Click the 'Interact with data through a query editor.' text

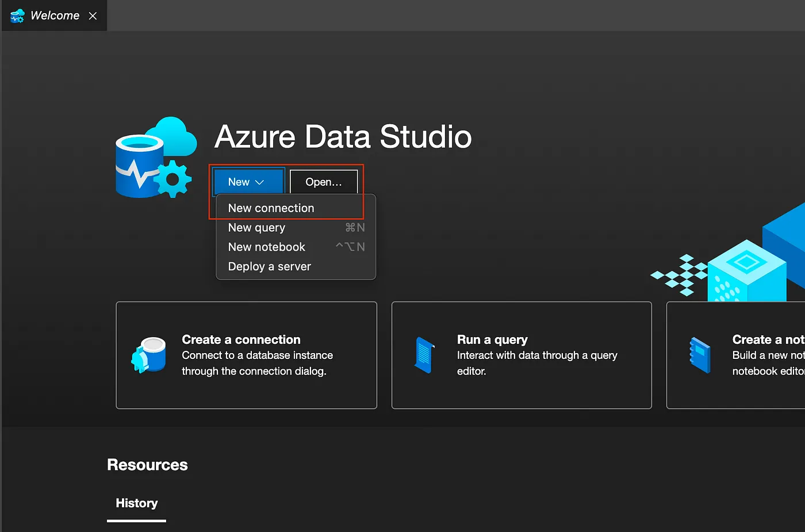tap(537, 363)
